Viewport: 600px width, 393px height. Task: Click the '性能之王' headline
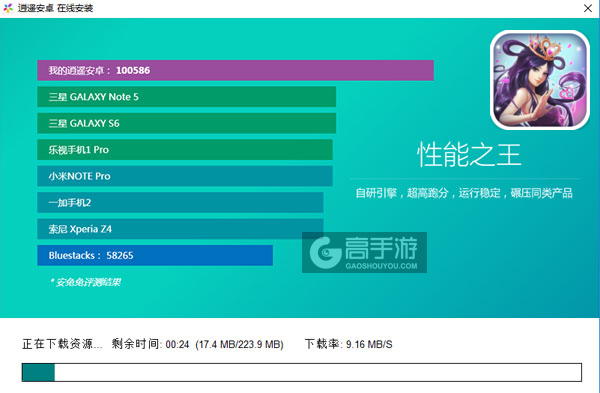pyautogui.click(x=469, y=155)
